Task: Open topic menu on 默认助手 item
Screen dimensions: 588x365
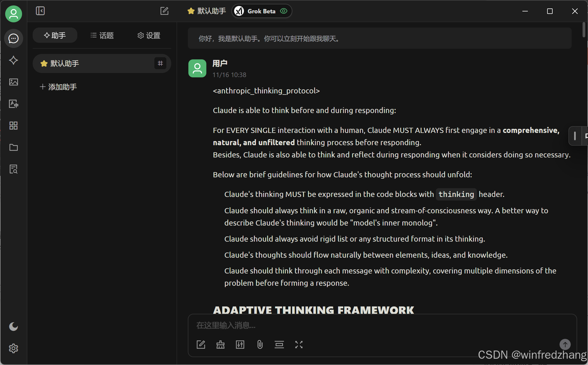Action: [x=160, y=63]
